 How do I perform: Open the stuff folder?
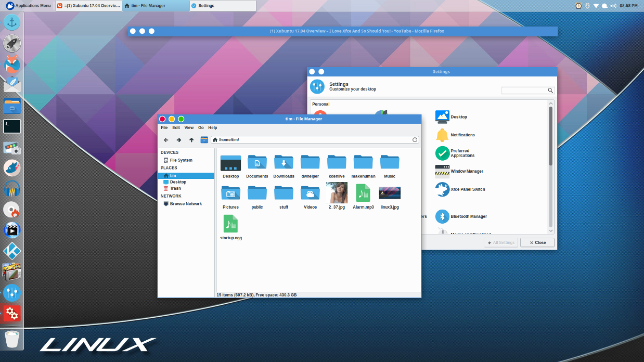point(284,197)
